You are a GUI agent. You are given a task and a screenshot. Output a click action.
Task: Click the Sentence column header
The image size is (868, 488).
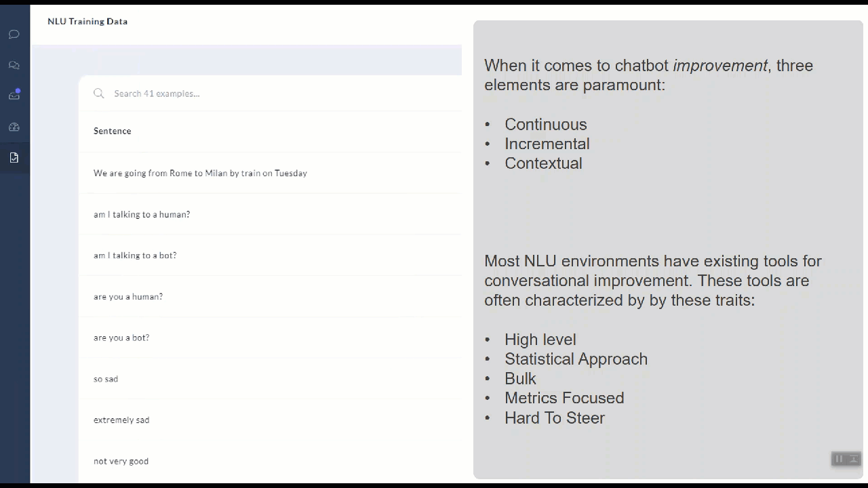113,131
